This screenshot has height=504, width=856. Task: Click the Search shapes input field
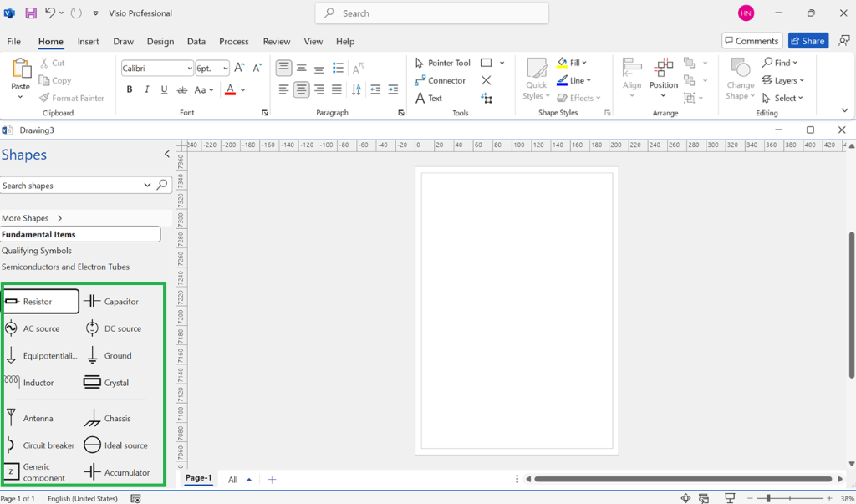pyautogui.click(x=72, y=185)
